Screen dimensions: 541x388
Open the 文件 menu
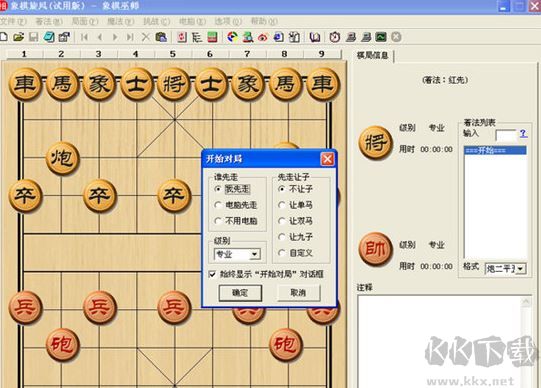13,21
